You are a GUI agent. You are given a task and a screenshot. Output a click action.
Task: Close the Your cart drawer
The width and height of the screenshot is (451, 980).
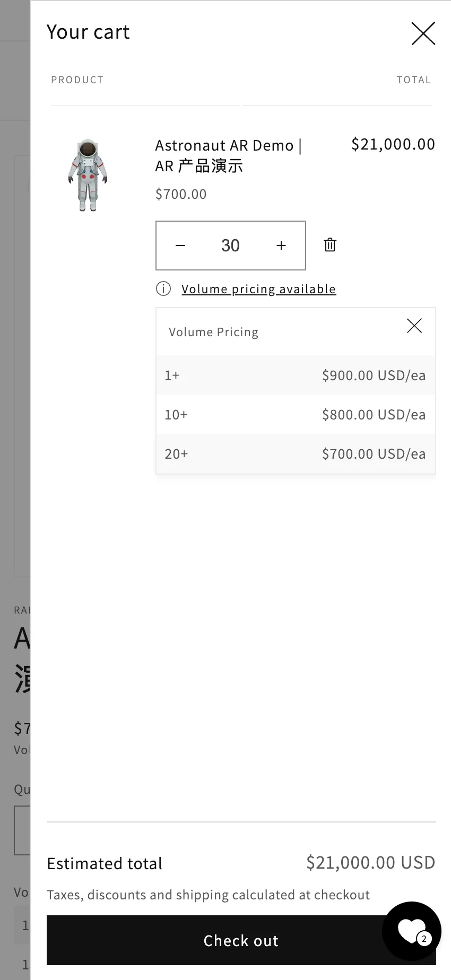pos(423,33)
